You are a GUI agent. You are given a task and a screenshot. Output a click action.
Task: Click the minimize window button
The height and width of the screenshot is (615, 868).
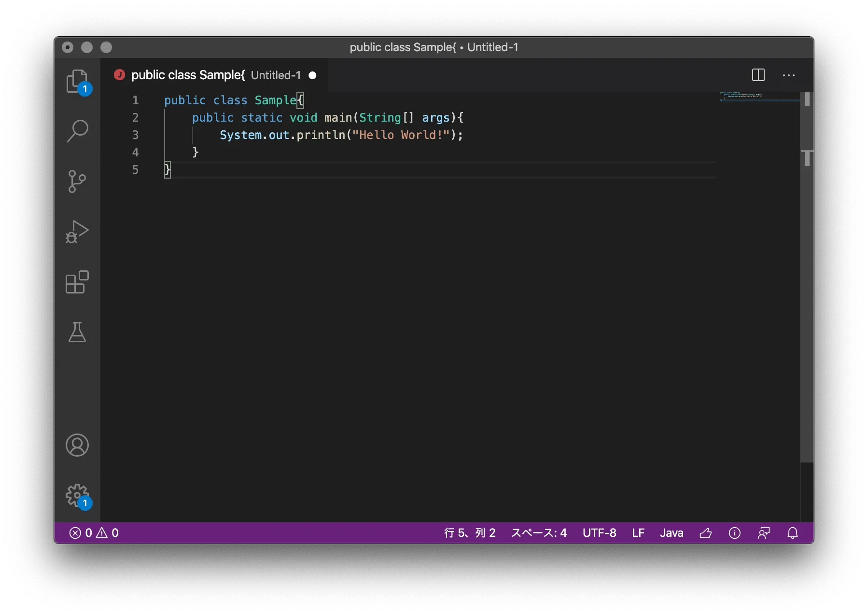87,47
